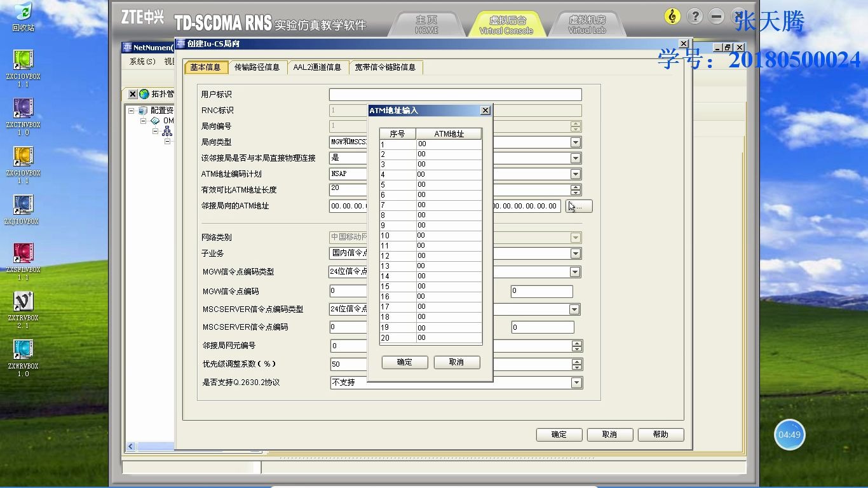Click the ATM地址 column header
868x488 pixels.
pyautogui.click(x=449, y=134)
